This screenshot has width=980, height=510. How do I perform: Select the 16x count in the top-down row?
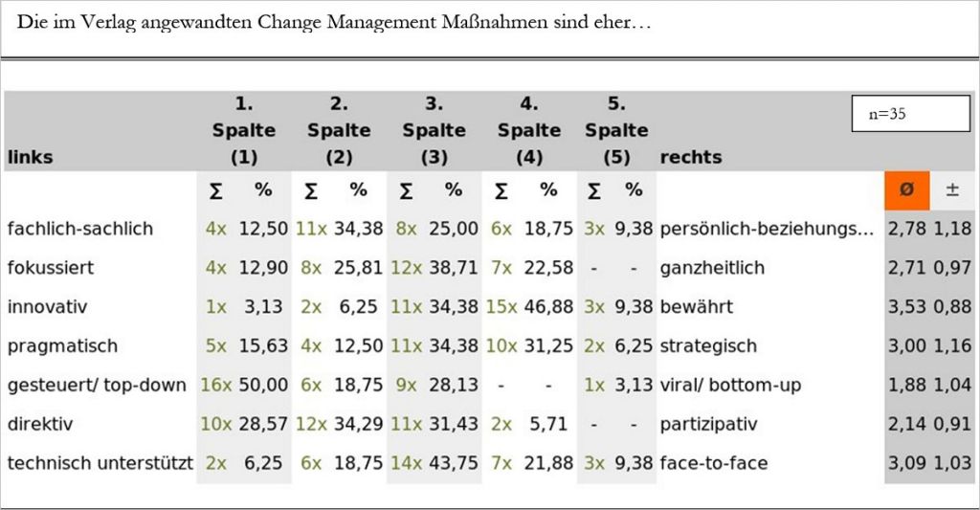tap(216, 385)
